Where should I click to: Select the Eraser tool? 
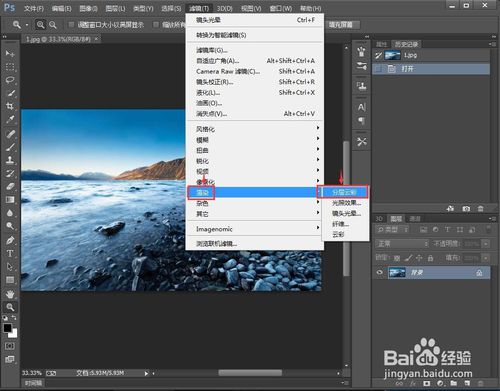(10, 186)
